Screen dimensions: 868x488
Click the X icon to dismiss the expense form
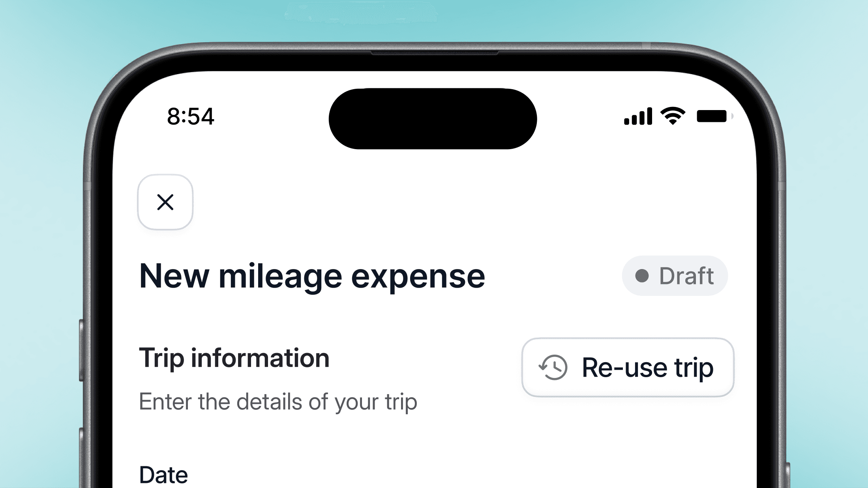[165, 202]
